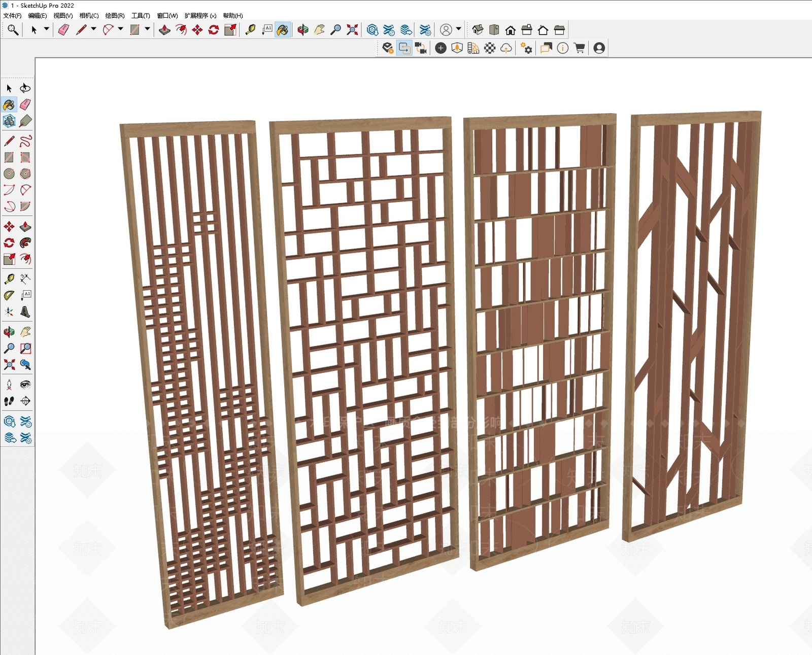Start the Walk footprints tool
812x655 pixels.
point(9,401)
